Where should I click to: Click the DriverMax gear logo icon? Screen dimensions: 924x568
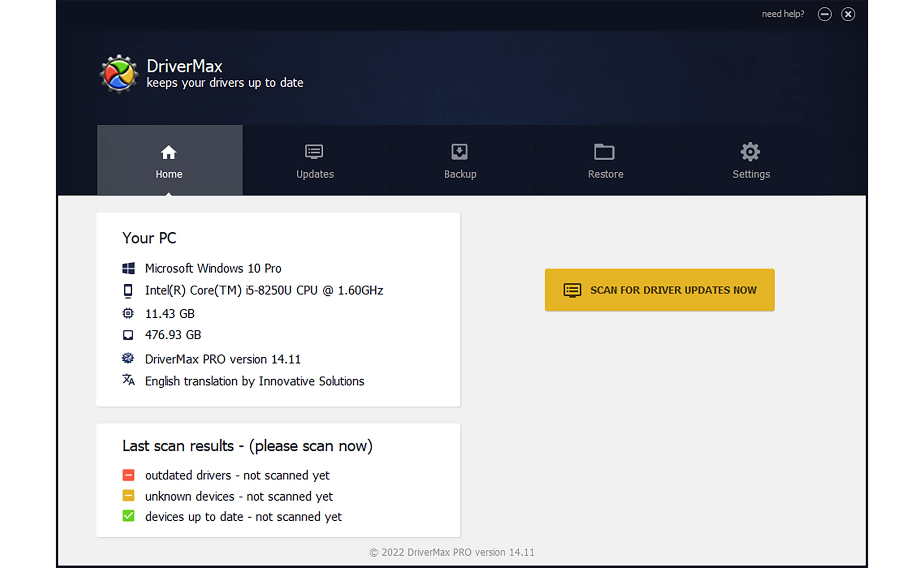click(x=119, y=74)
